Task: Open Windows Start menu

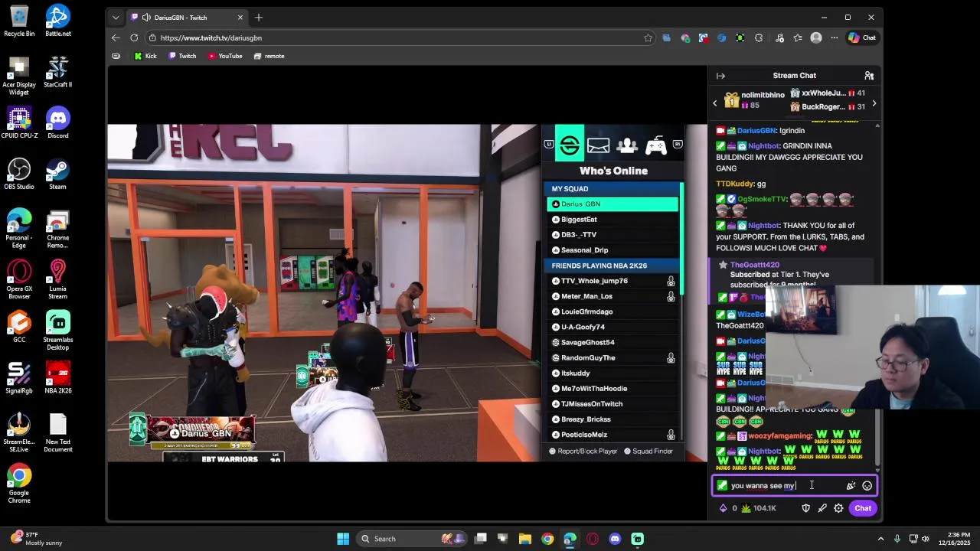Action: pos(343,539)
